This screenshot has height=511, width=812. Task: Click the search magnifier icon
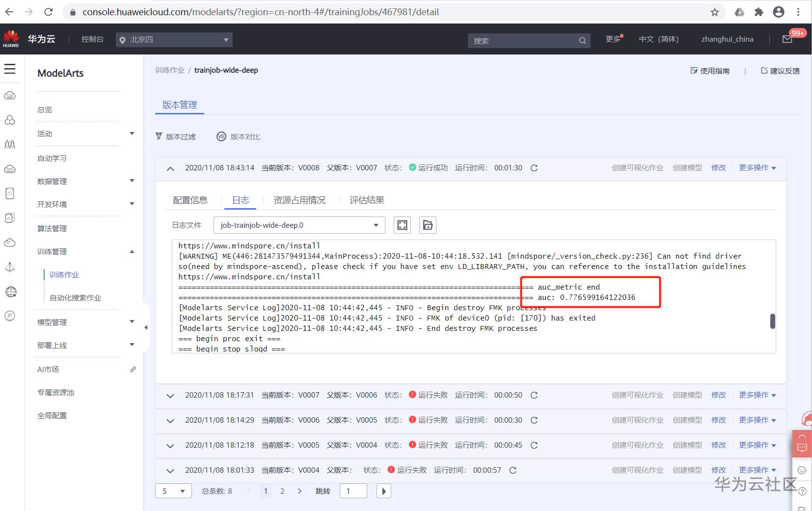pos(582,41)
